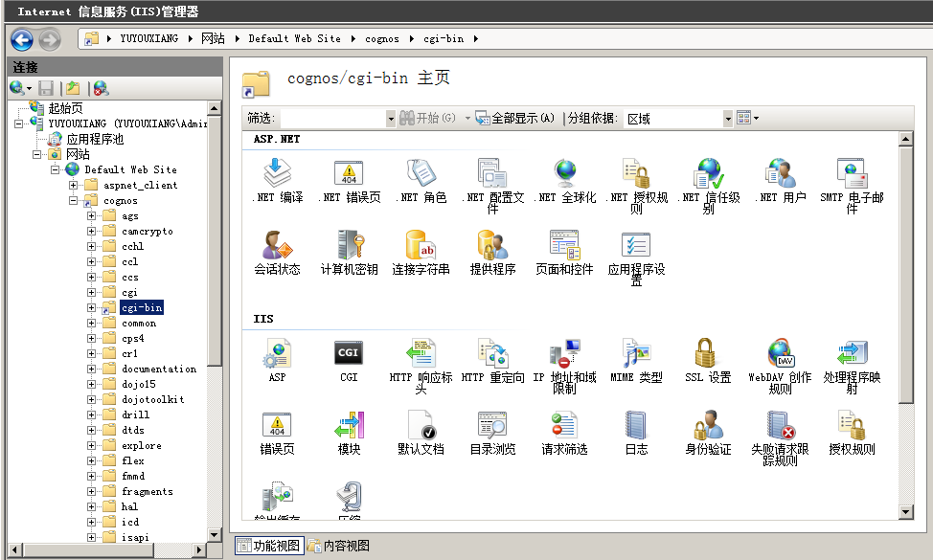Open the 目录浏览 feature
Image resolution: width=933 pixels, height=560 pixels.
[x=492, y=433]
